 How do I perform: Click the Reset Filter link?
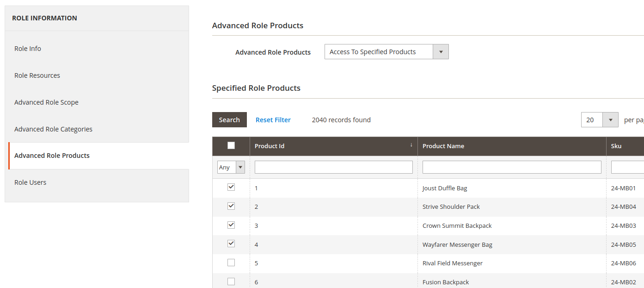[273, 120]
